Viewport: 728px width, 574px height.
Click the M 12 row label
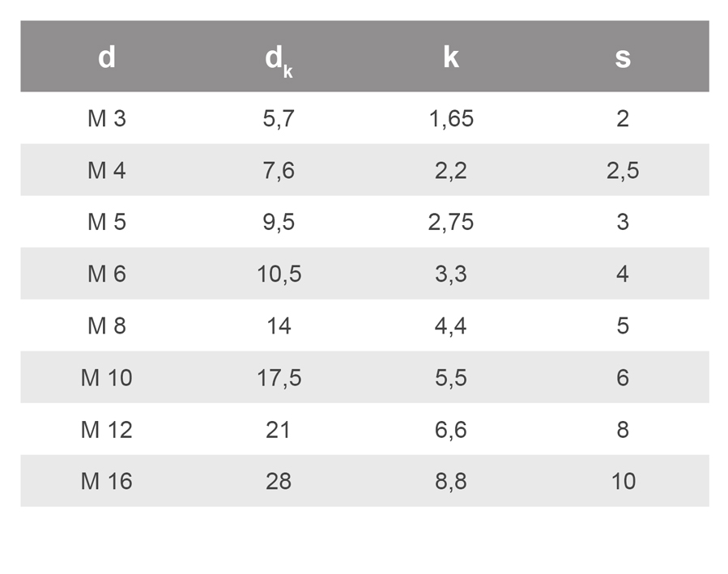[107, 430]
